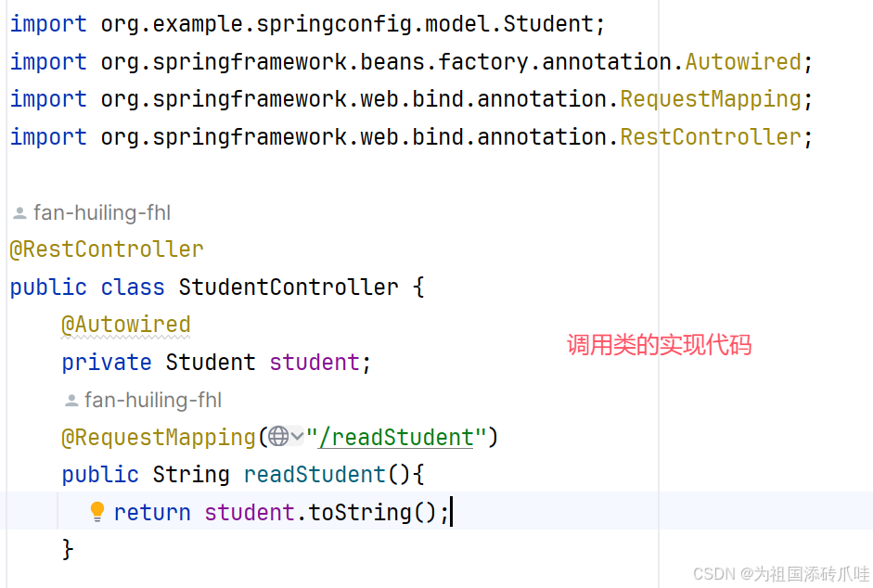Image resolution: width=873 pixels, height=588 pixels.
Task: Click the RequestMapping import class name
Action: point(711,99)
